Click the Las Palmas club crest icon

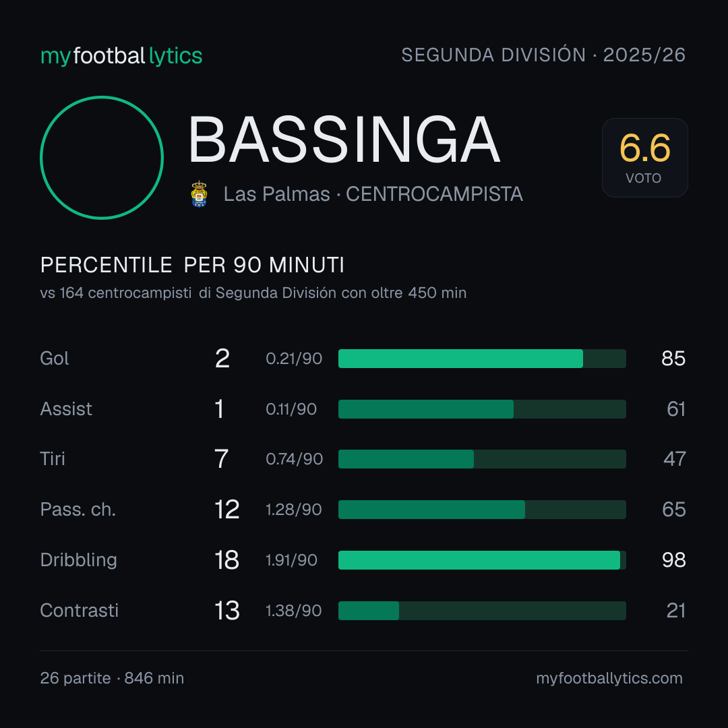199,194
